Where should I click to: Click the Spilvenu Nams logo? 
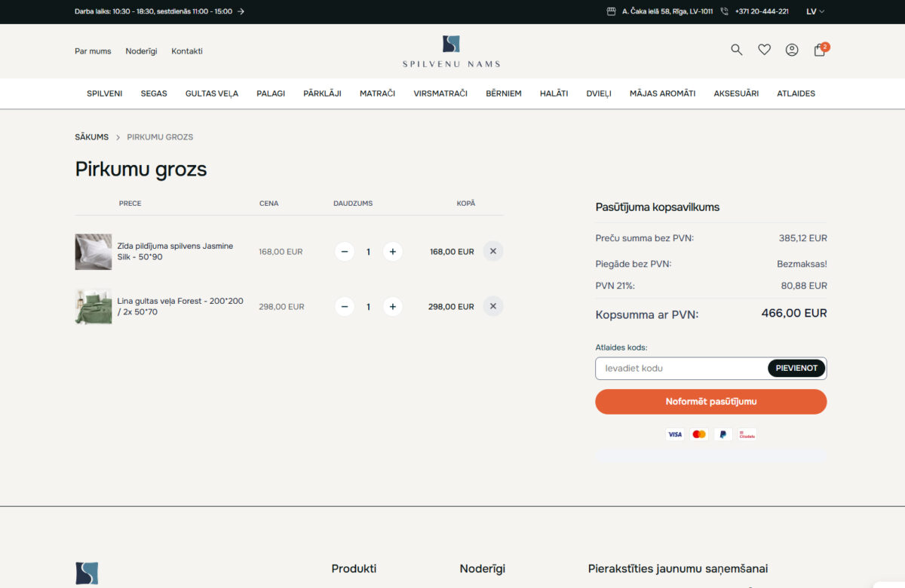(x=451, y=51)
